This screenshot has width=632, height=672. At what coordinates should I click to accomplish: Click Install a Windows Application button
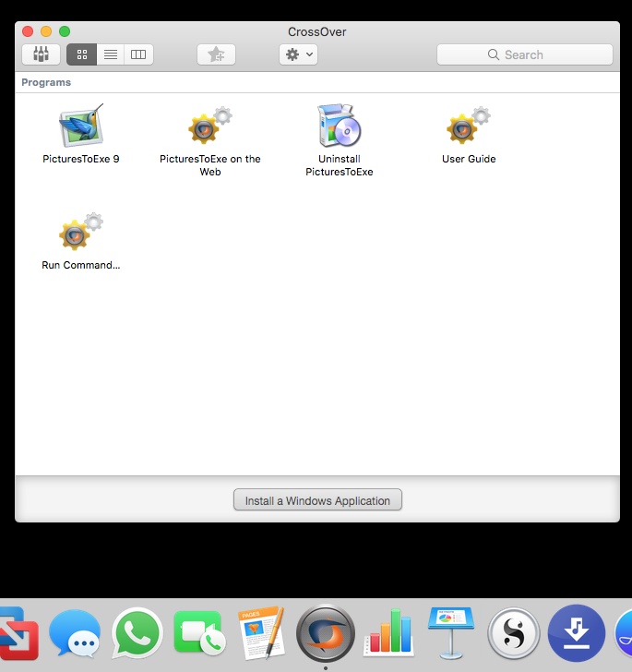point(317,500)
